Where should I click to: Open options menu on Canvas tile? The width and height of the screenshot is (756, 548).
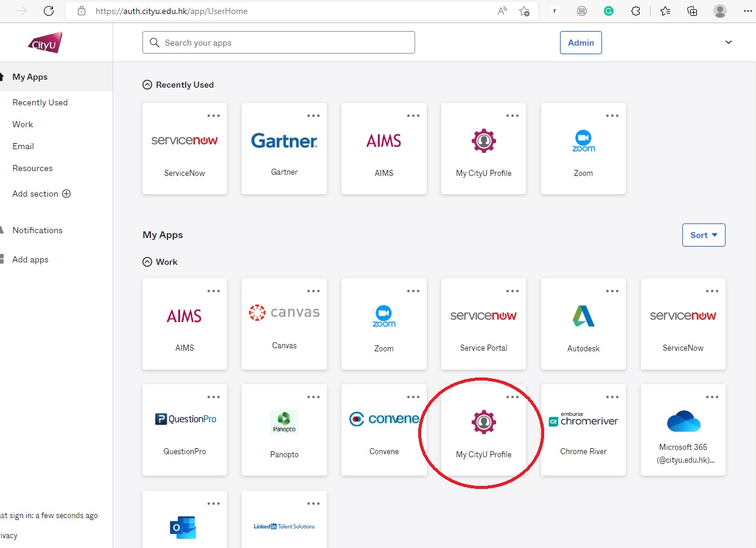click(x=313, y=291)
